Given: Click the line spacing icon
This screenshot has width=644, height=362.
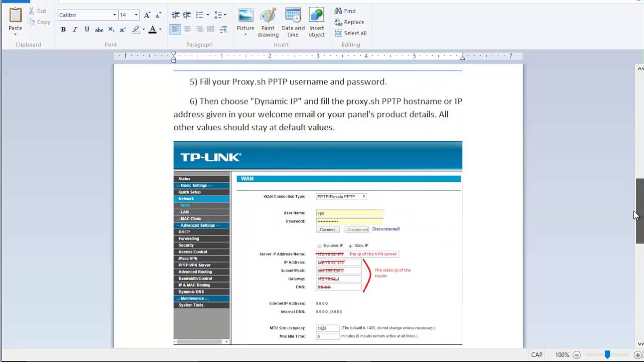Looking at the screenshot, I should click(x=218, y=15).
